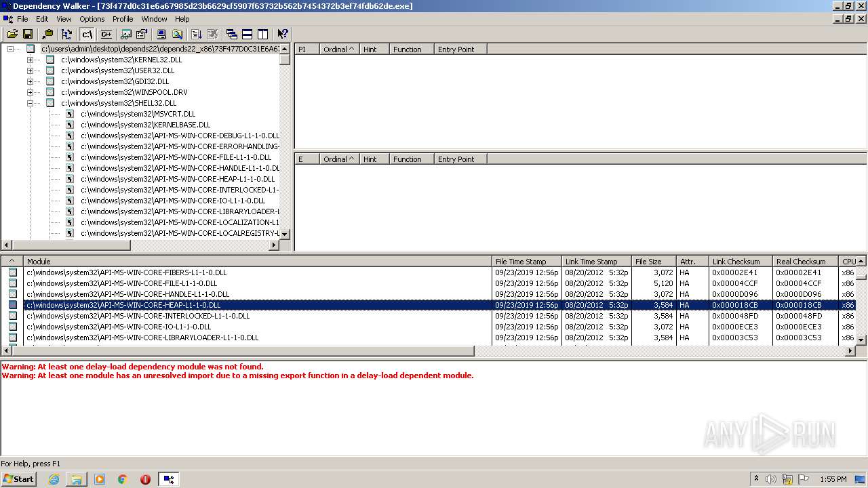Open Internet Explorer from the taskbar
The height and width of the screenshot is (488, 868).
coord(54,479)
